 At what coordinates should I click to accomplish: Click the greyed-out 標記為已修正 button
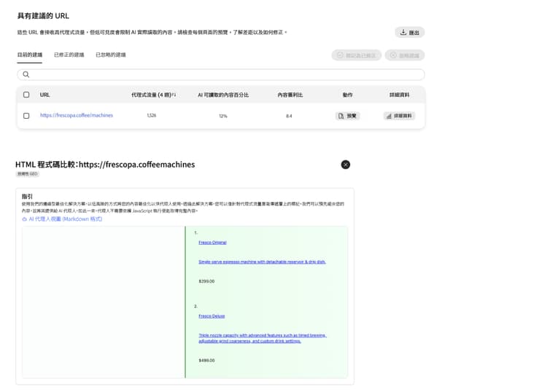coord(356,55)
